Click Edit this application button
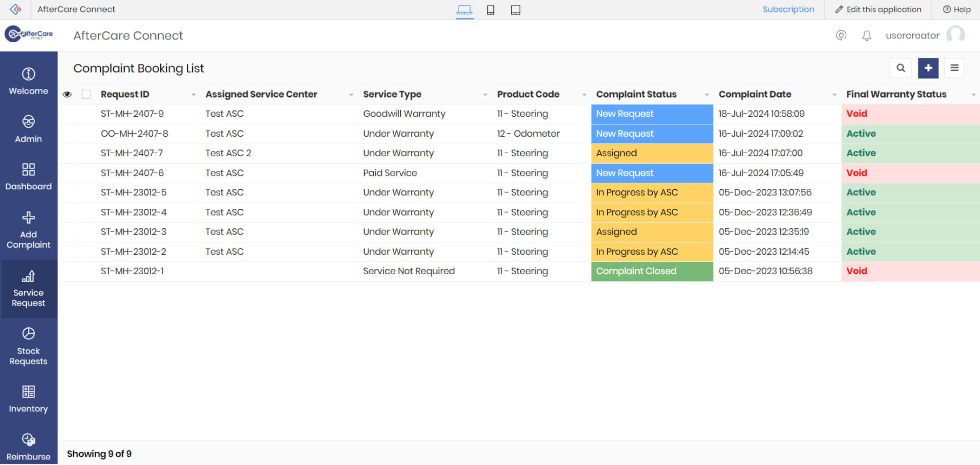Screen dimensions: 980x465 (x=878, y=9)
